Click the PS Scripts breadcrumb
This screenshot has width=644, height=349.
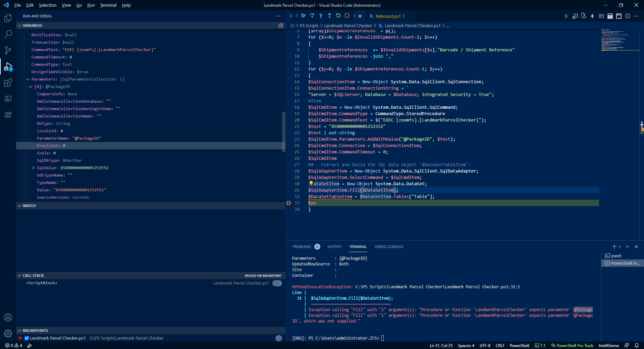309,26
